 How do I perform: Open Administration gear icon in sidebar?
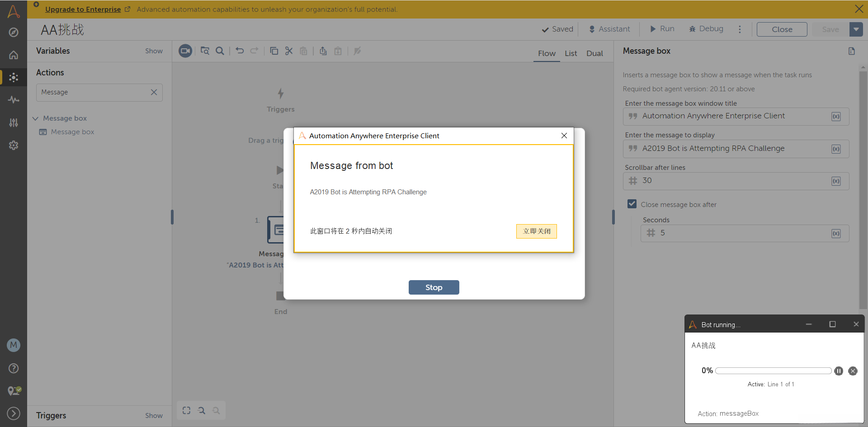(14, 145)
